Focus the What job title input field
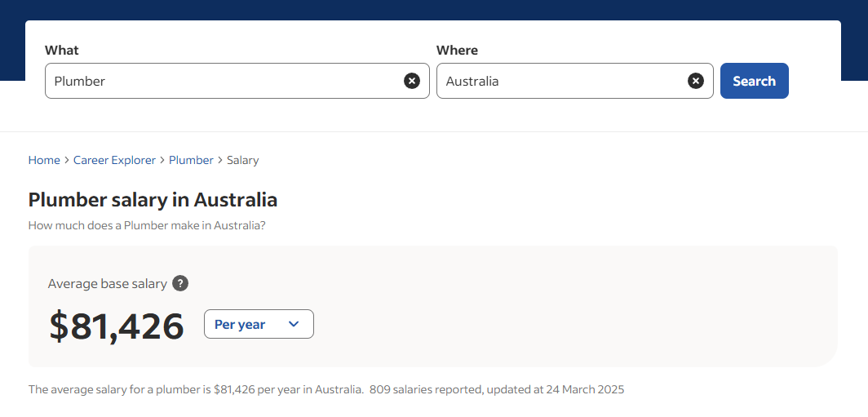This screenshot has height=417, width=868. click(224, 81)
